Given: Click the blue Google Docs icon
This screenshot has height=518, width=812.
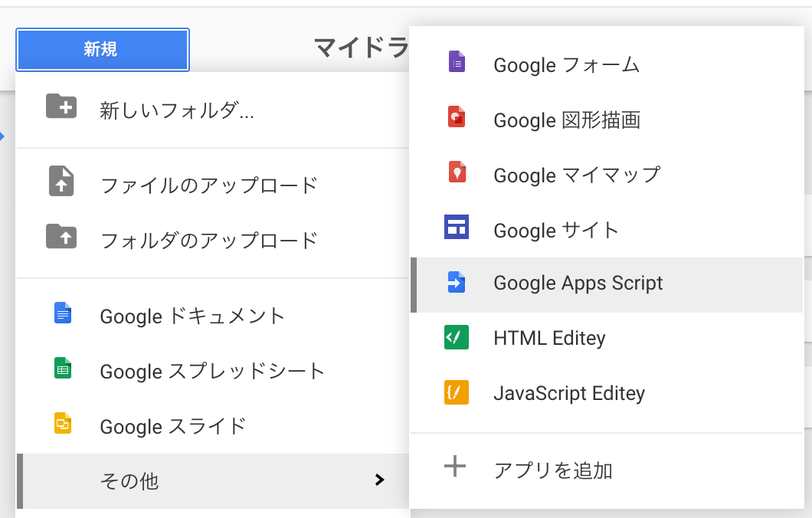Looking at the screenshot, I should coord(63,313).
